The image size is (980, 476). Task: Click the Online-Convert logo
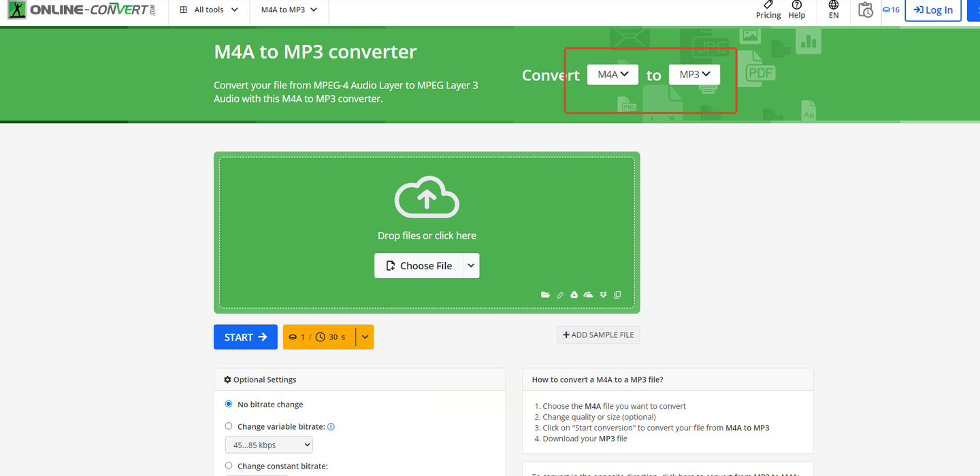pyautogui.click(x=80, y=10)
